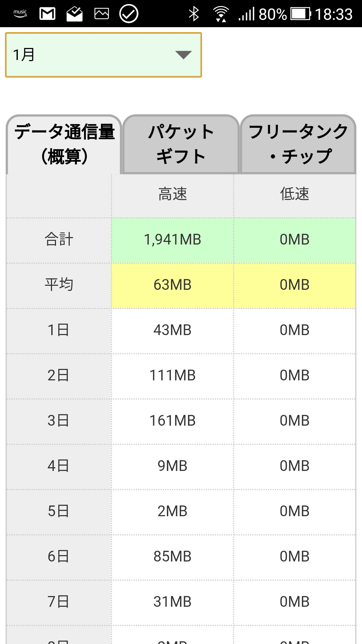This screenshot has height=644, width=362.
Task: Select the データ通信量(概算) tab
Action: click(x=64, y=144)
